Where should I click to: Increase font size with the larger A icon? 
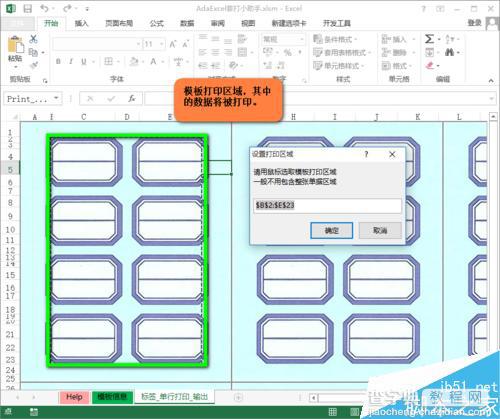point(173,44)
